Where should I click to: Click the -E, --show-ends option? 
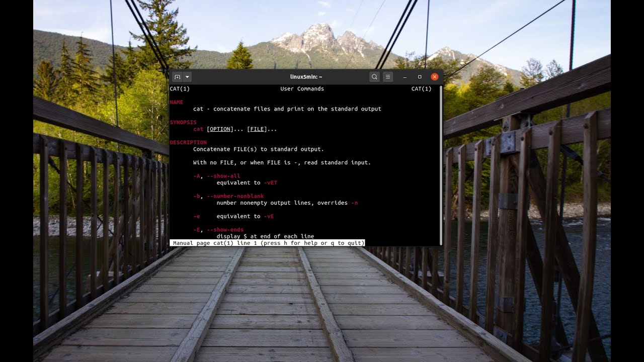click(218, 230)
